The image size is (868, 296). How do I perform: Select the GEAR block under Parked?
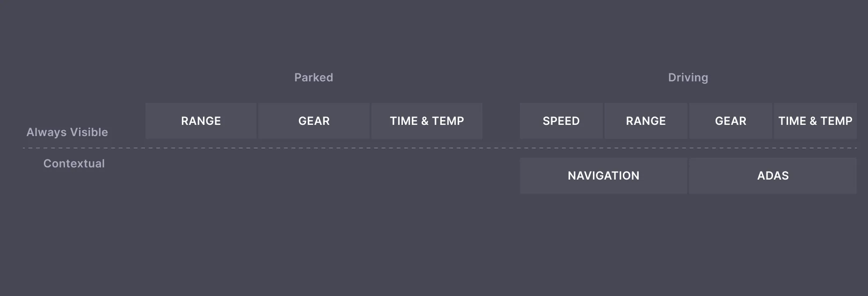[314, 121]
